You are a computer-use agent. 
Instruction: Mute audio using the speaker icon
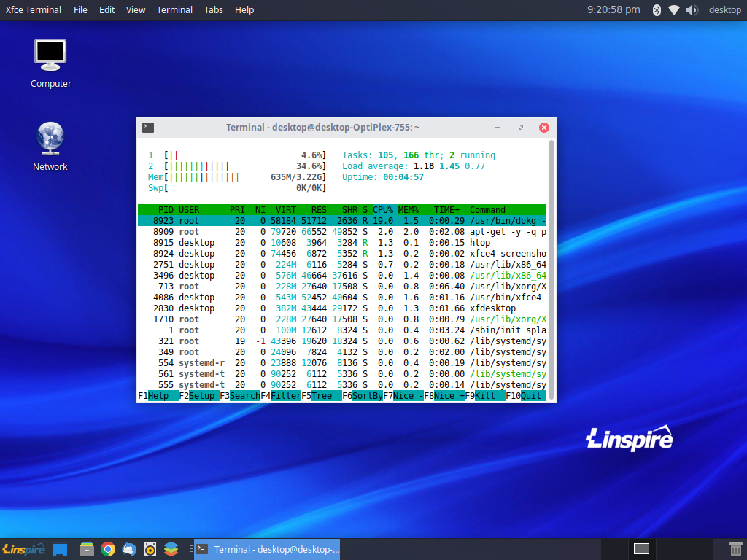692,10
